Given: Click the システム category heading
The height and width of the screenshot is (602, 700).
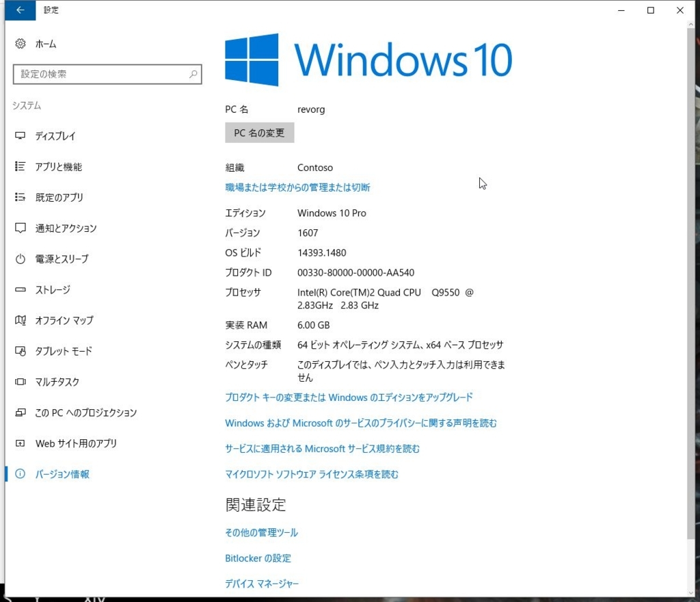Looking at the screenshot, I should tap(27, 105).
